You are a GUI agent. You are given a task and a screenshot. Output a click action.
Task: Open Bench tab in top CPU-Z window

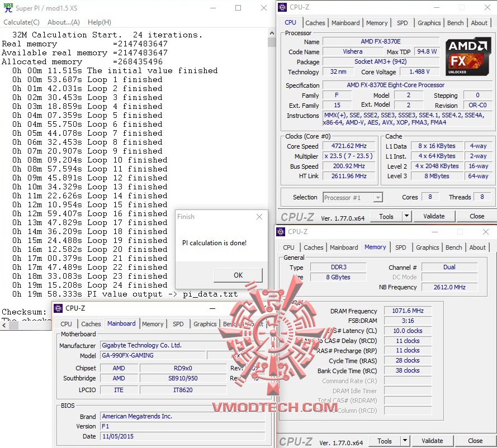pyautogui.click(x=456, y=23)
